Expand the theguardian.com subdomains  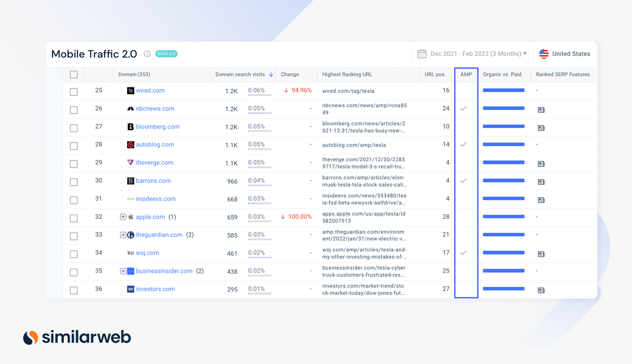(123, 235)
